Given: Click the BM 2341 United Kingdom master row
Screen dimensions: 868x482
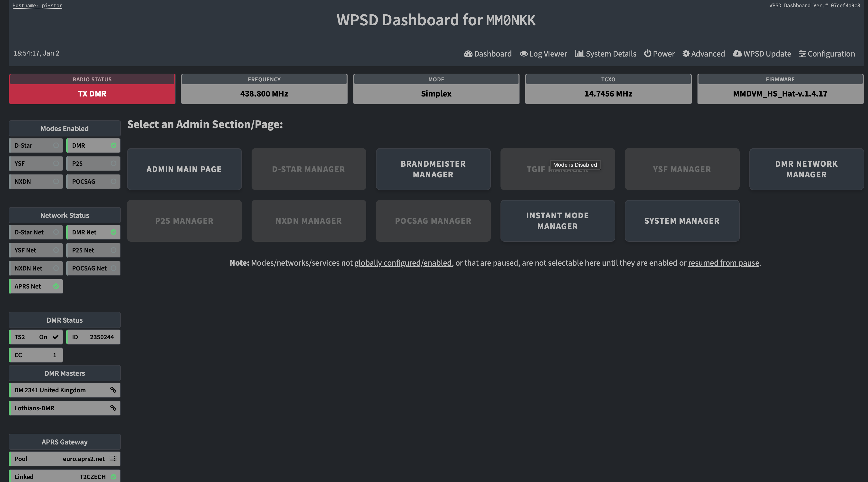Looking at the screenshot, I should click(x=65, y=390).
